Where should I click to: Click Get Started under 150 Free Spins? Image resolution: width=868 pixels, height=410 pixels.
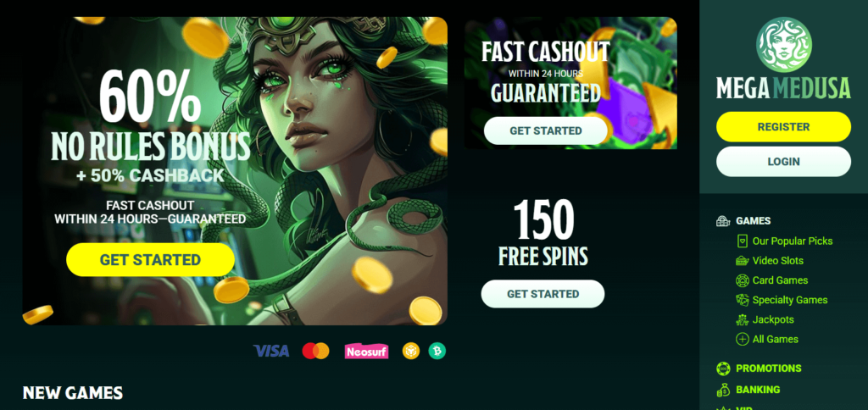click(x=542, y=294)
